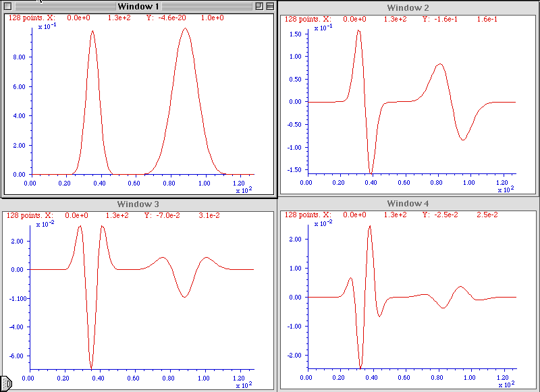The height and width of the screenshot is (392, 540).
Task: Expand the Control Strip tab
Action: click(x=5, y=383)
